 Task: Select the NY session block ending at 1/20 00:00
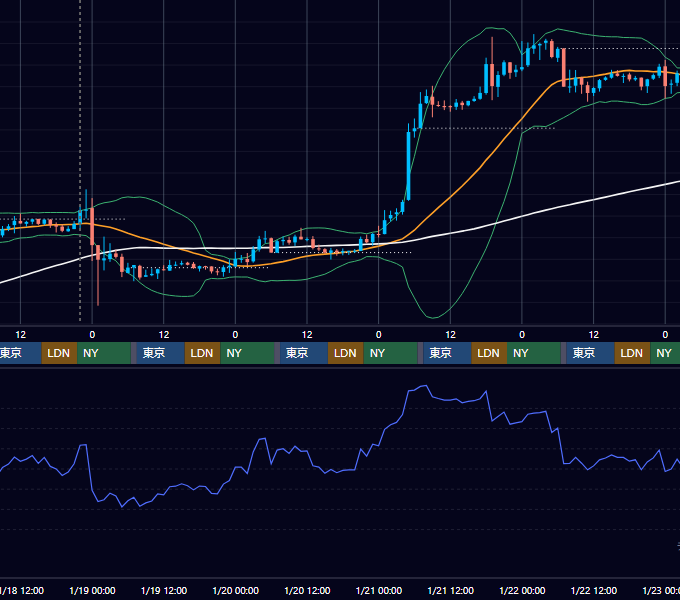(247, 353)
